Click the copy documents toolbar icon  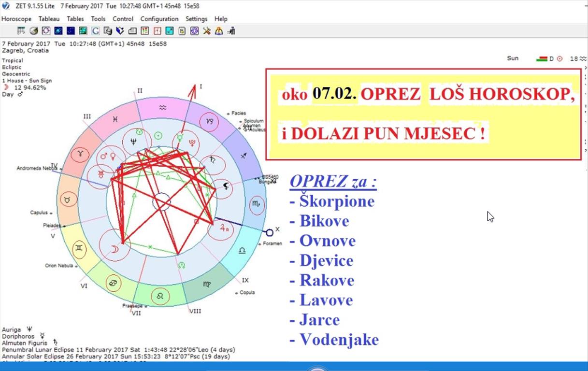click(x=108, y=31)
